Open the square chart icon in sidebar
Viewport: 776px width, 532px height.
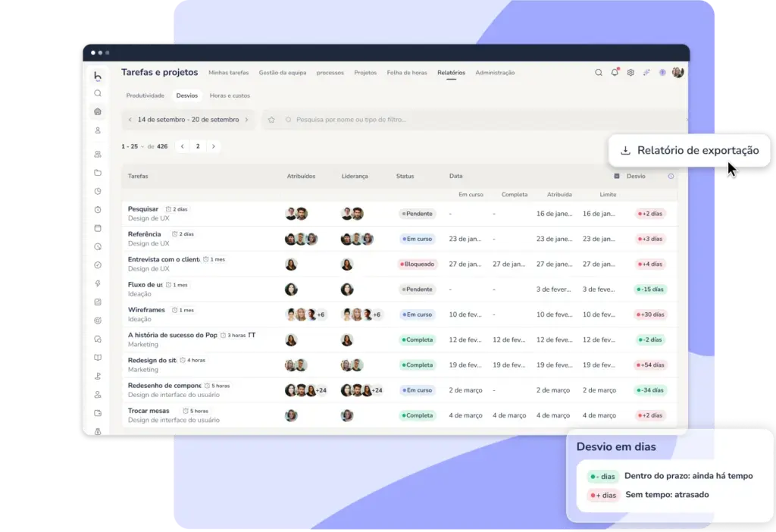tap(98, 302)
